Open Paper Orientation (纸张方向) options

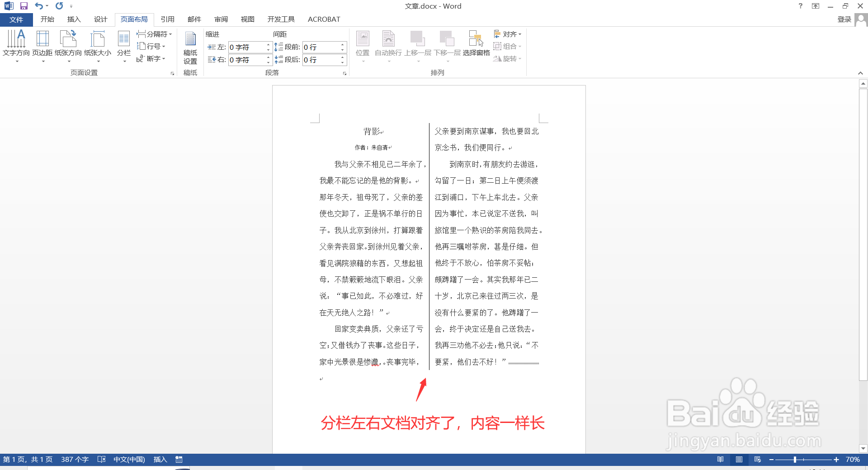[68, 46]
